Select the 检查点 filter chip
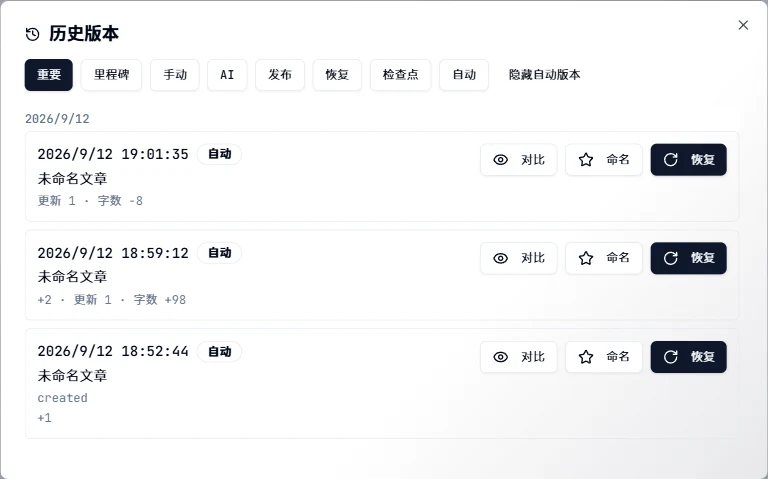 401,75
